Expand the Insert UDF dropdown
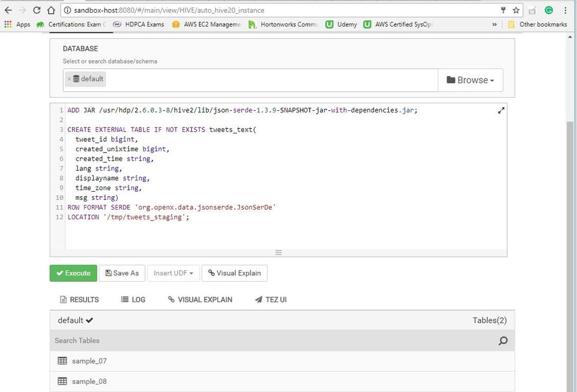 (x=173, y=273)
